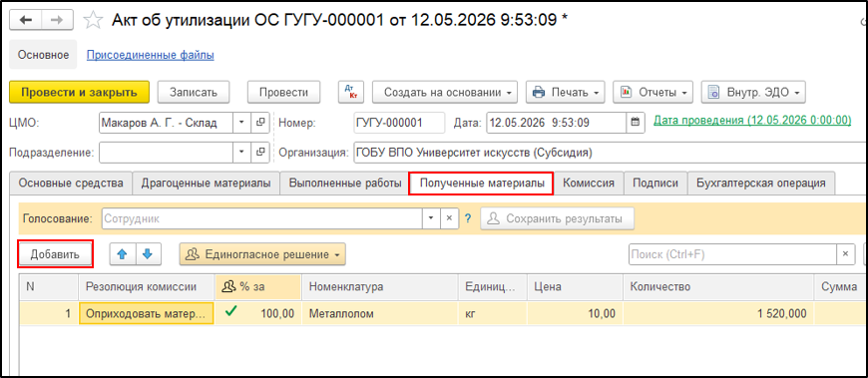Open the Единогласное решение menu
868x378 pixels.
[x=262, y=254]
